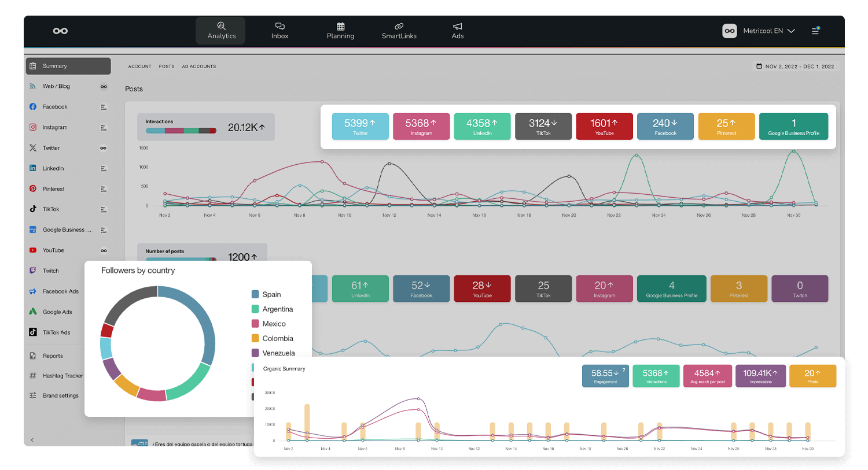This screenshot has height=470, width=868.
Task: Click the 58.55 Engagement metric card
Action: (x=605, y=376)
